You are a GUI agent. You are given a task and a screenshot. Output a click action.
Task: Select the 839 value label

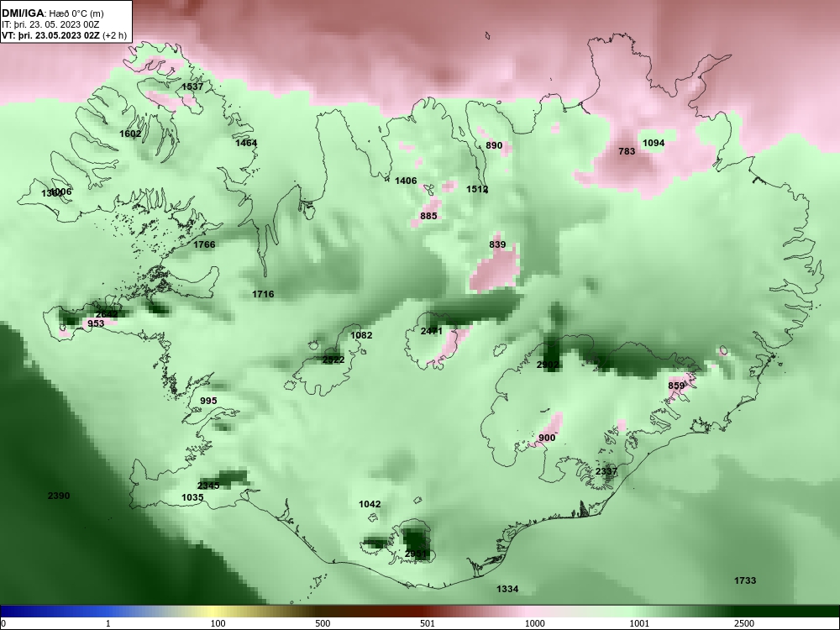(497, 244)
